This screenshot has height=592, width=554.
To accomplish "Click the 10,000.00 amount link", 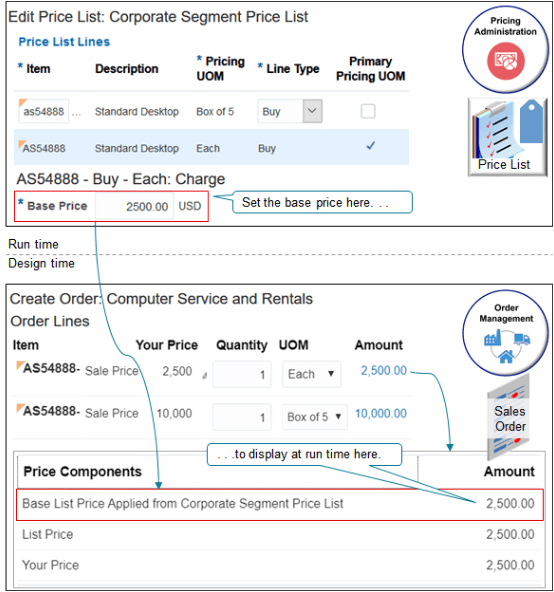I will 381,413.
